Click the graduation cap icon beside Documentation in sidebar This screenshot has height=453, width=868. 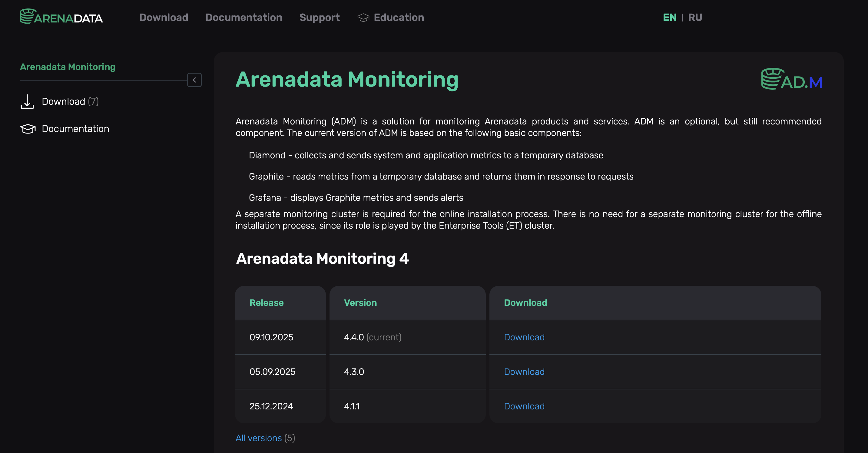[27, 128]
